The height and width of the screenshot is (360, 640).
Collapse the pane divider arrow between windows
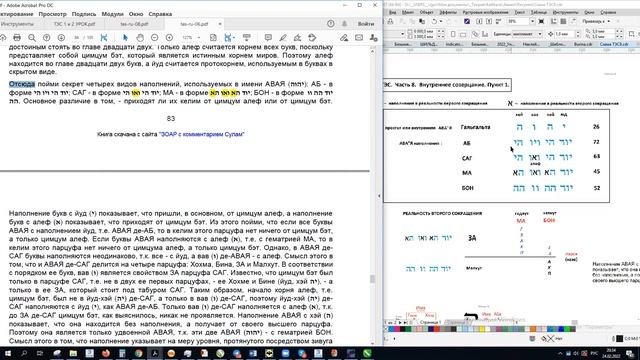click(x=379, y=196)
